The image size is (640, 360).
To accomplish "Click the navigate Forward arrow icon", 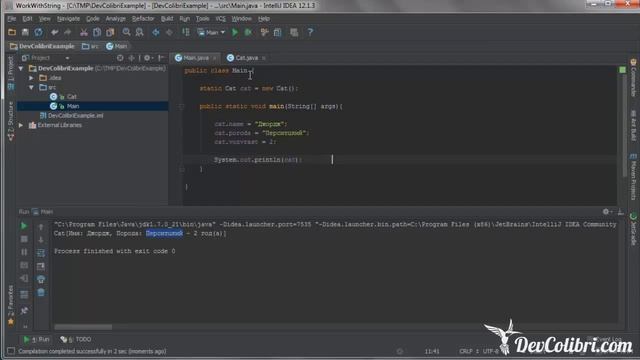I will pyautogui.click(x=169, y=32).
